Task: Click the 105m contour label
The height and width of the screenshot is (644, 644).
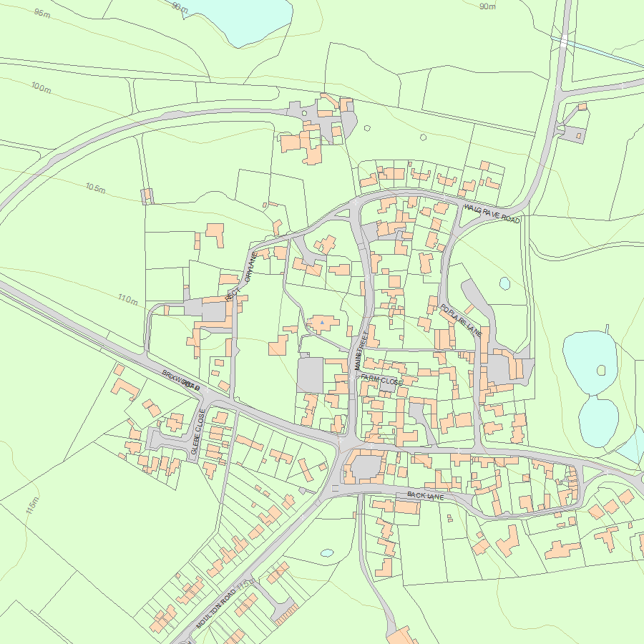Action: 96,187
